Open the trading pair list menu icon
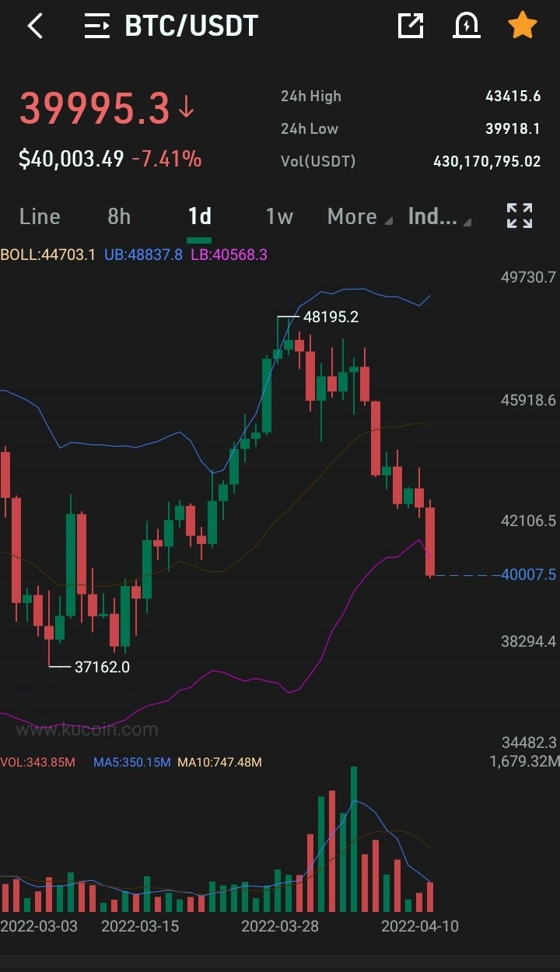 97,26
